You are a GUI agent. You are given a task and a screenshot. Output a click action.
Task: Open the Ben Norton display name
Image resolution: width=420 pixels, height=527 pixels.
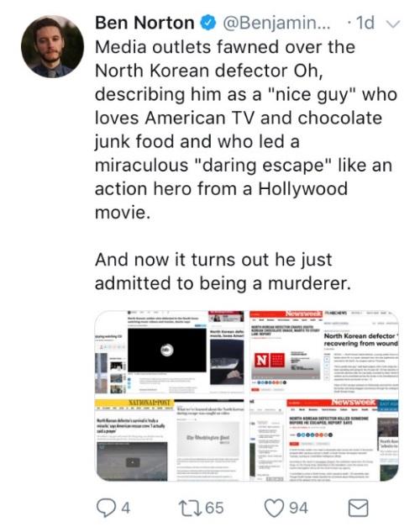coord(144,23)
